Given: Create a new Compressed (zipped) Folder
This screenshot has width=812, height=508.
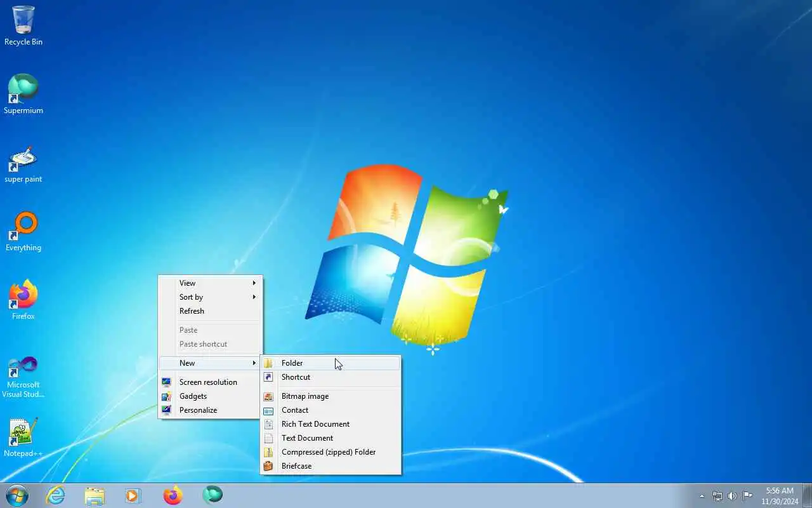Looking at the screenshot, I should (x=331, y=452).
